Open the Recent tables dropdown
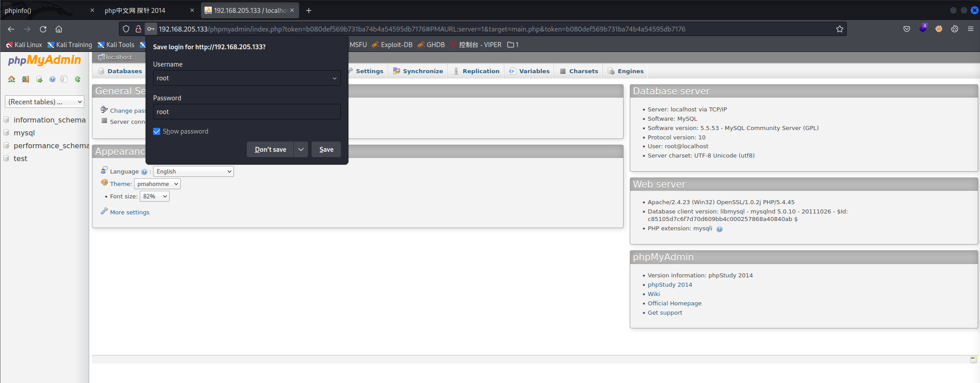 (44, 102)
